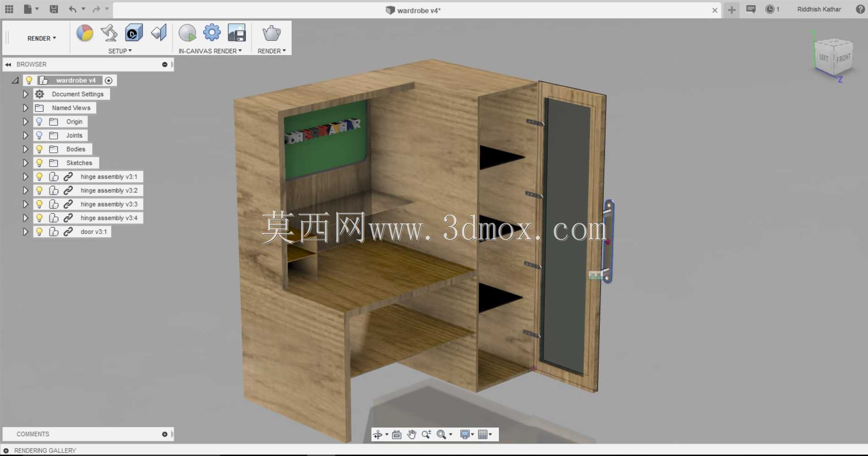
Task: Open the Orbit tool options arrow
Action: [x=387, y=434]
